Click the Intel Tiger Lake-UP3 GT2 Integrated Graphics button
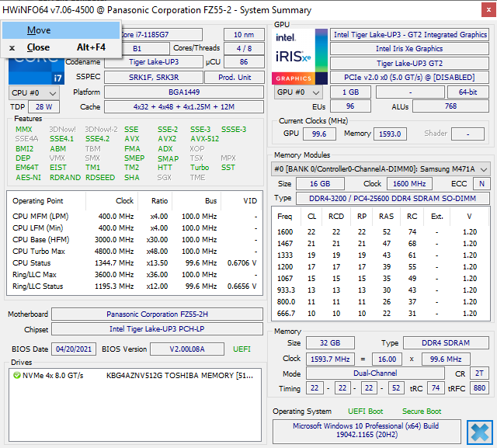Viewport: 497px width, 448px height. (410, 35)
